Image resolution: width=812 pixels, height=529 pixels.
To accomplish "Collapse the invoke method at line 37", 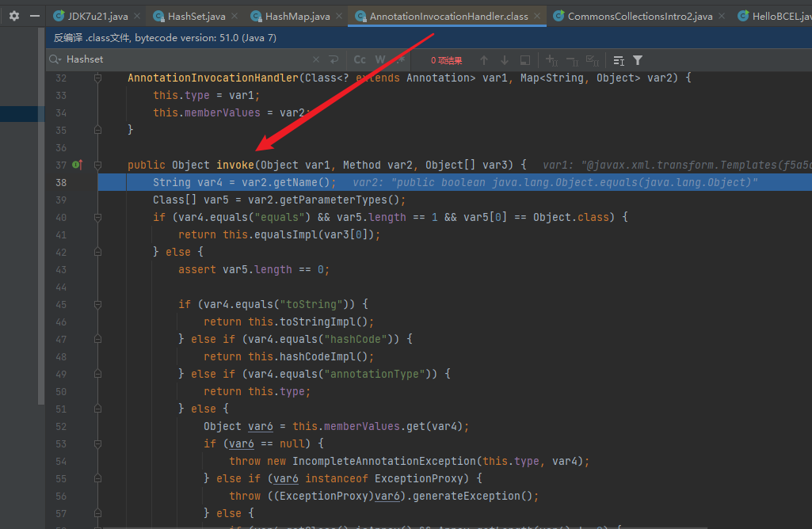I will click(97, 166).
